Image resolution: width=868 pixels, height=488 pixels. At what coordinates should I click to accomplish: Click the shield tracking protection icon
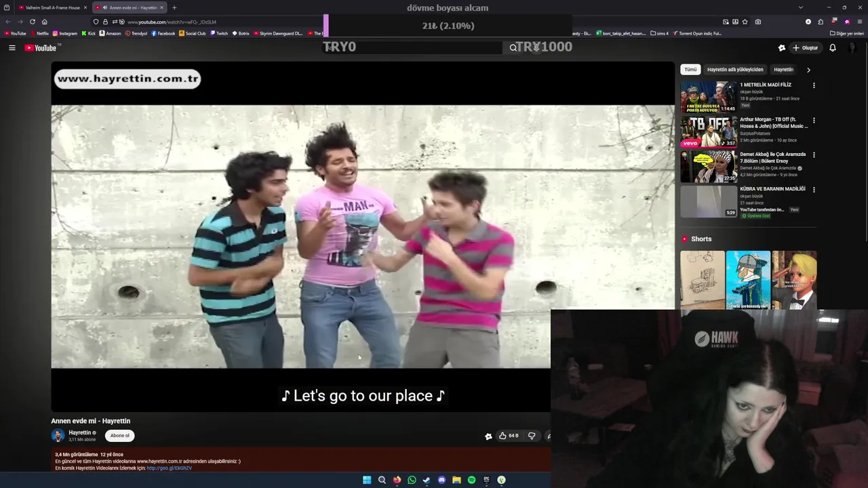click(x=96, y=22)
